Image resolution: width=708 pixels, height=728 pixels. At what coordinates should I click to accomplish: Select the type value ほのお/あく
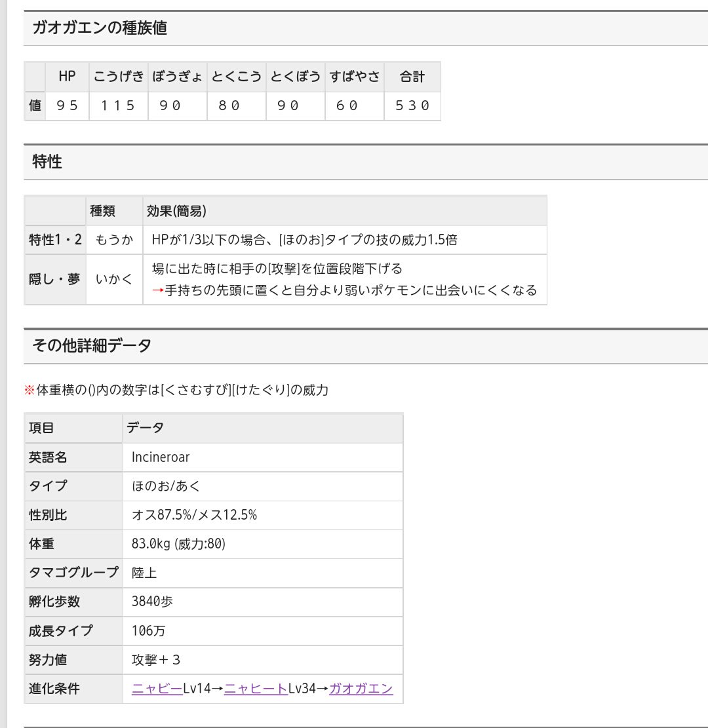pos(166,486)
